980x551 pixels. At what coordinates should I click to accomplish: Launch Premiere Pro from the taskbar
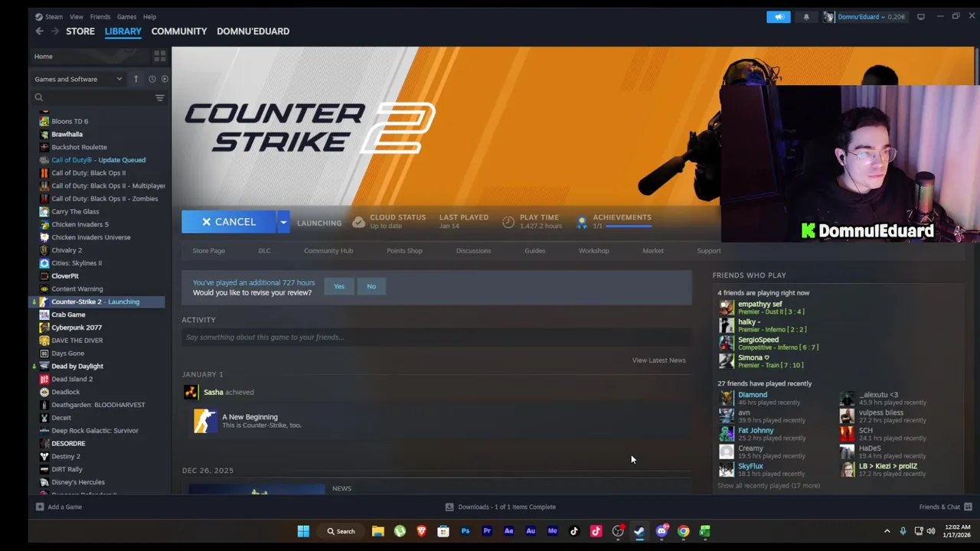(487, 531)
